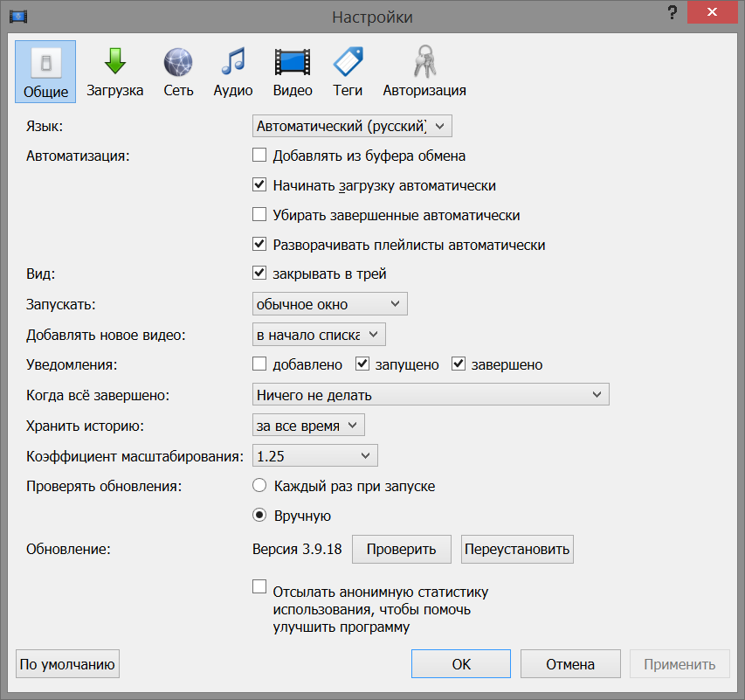Uncheck Начинать загрузку автоматически
The height and width of the screenshot is (700, 745).
259,185
